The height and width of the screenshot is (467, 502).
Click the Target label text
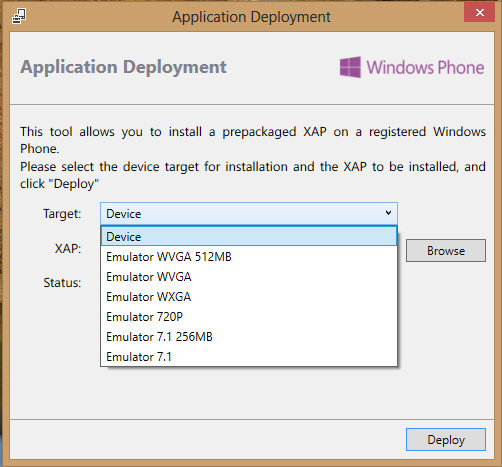point(62,214)
